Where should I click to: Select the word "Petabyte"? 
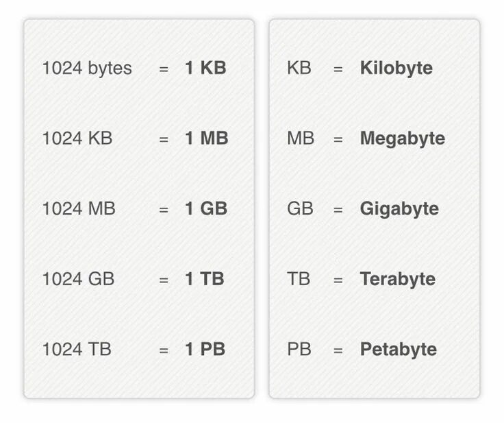click(x=398, y=350)
